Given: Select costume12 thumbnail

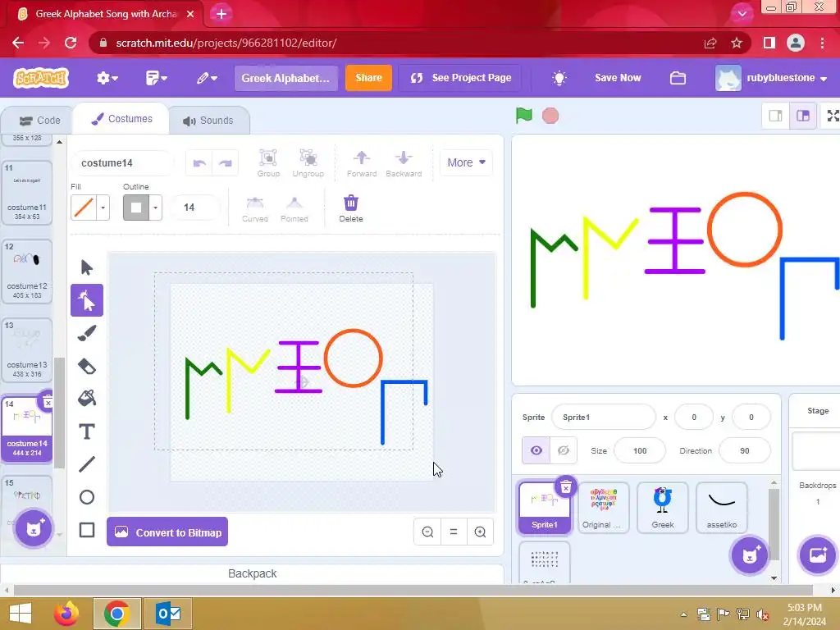Looking at the screenshot, I should (x=27, y=272).
